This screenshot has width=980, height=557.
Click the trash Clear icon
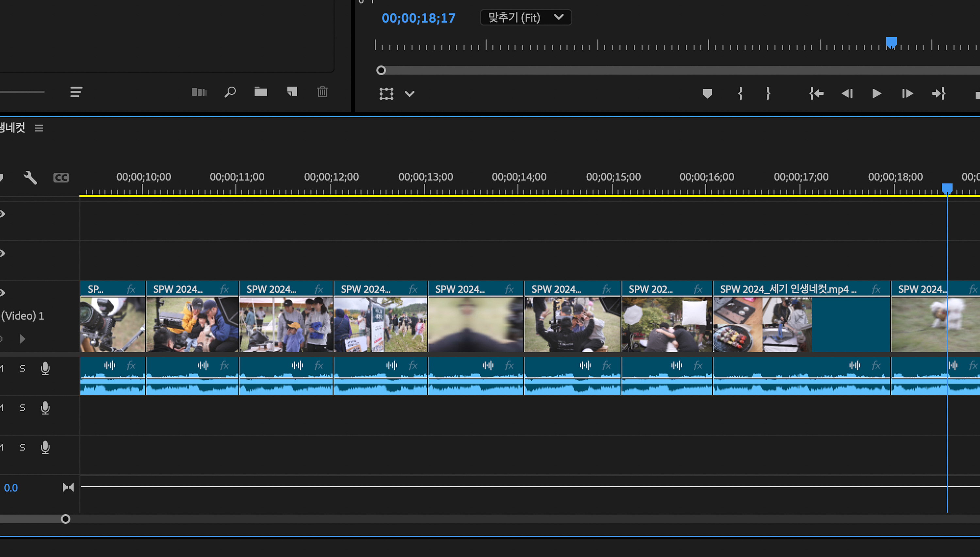tap(322, 92)
